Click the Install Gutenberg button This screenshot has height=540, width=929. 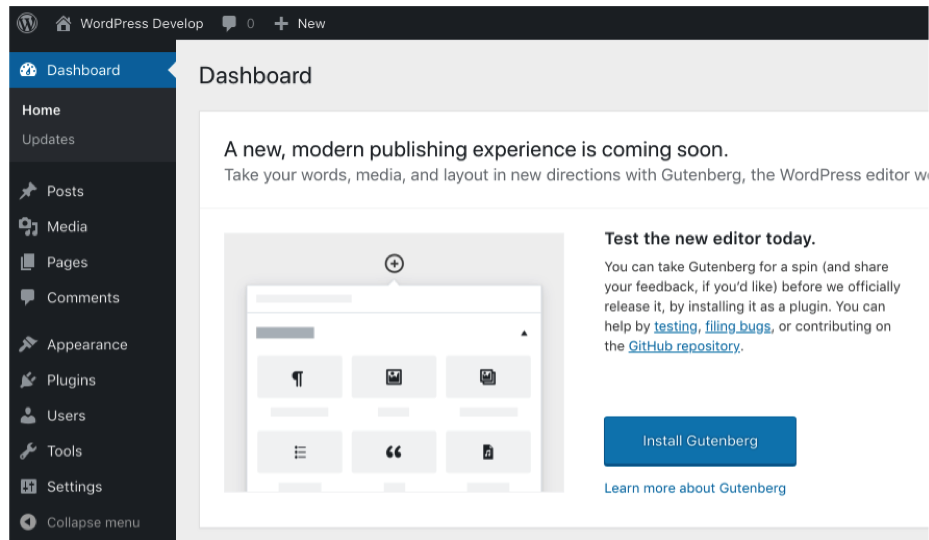tap(700, 441)
